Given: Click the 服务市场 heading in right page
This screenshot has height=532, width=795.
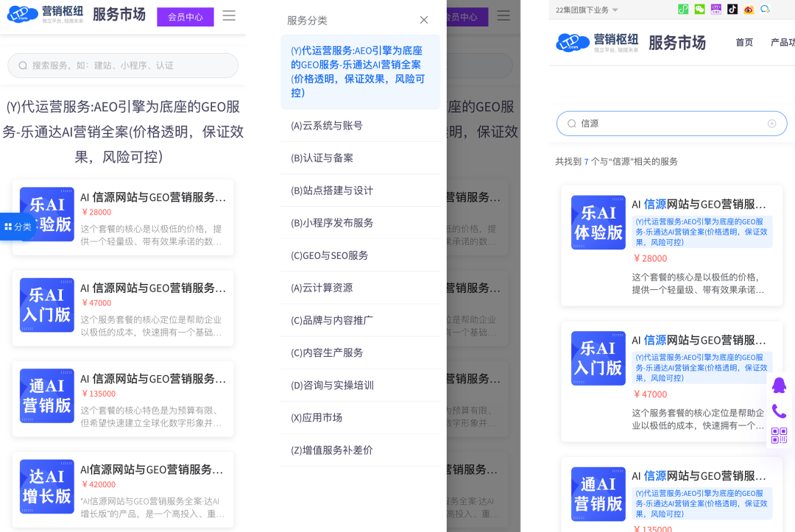Looking at the screenshot, I should [677, 43].
